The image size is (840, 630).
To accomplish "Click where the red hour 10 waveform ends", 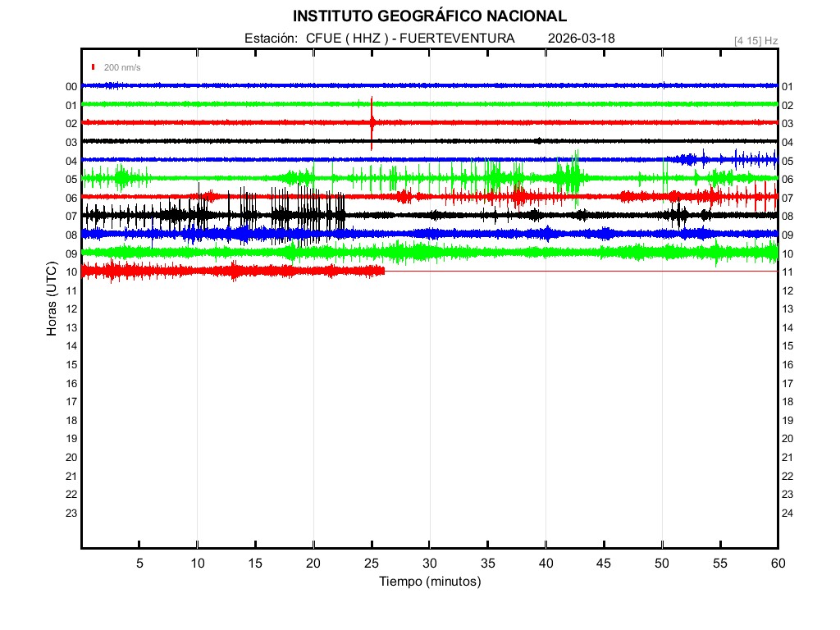I will point(383,271).
